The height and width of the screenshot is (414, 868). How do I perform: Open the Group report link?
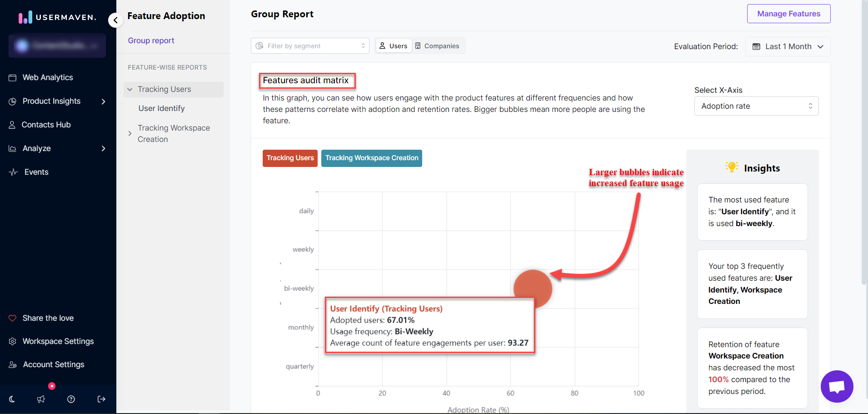pyautogui.click(x=151, y=40)
